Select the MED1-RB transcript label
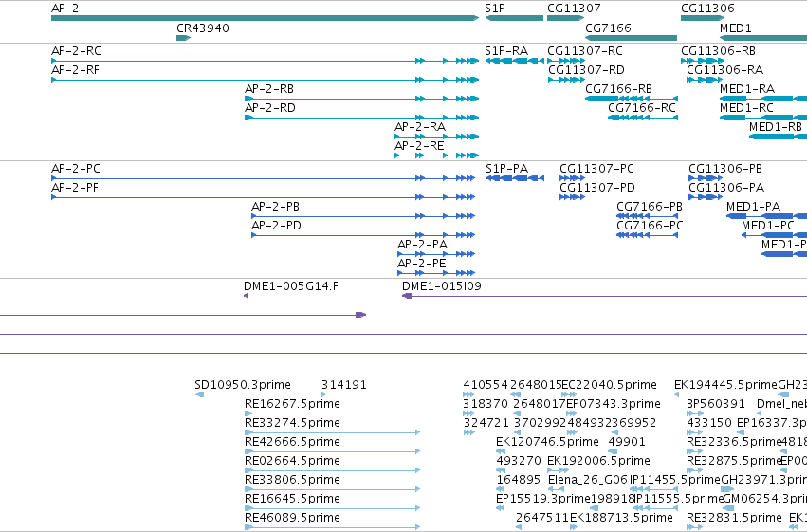 776,127
